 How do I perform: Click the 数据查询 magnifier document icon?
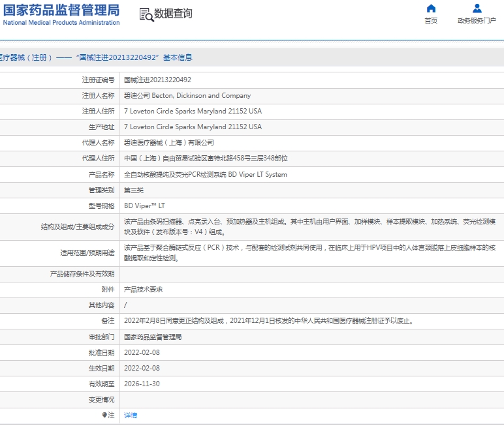(x=147, y=15)
